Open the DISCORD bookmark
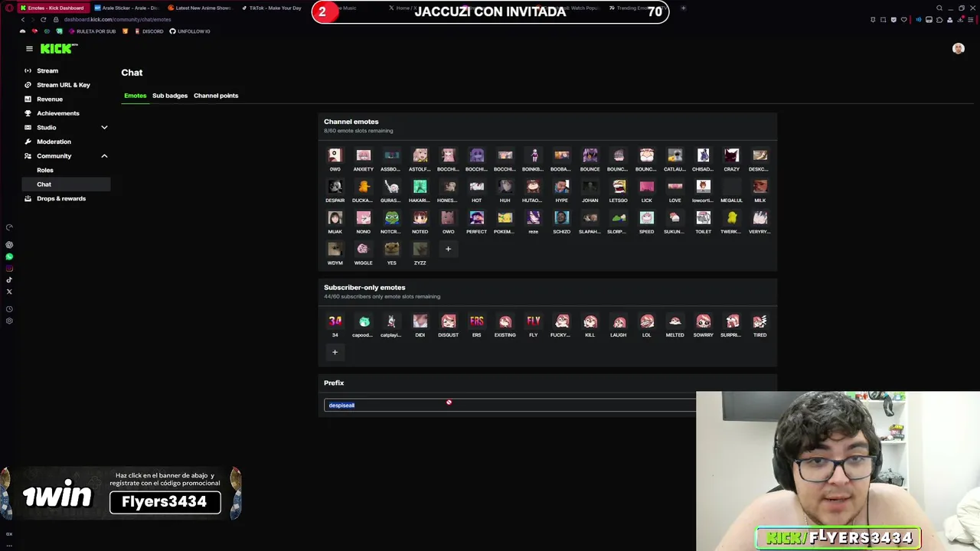The width and height of the screenshot is (980, 551). click(x=149, y=31)
